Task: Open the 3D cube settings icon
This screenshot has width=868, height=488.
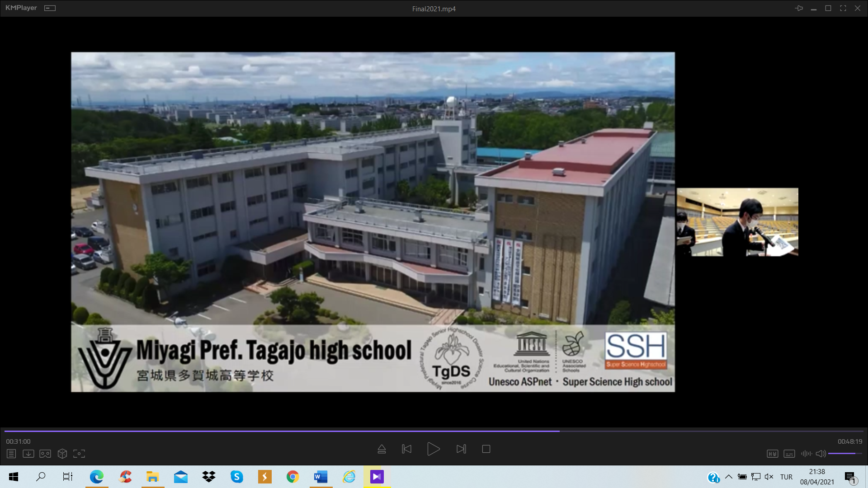Action: [x=62, y=454]
